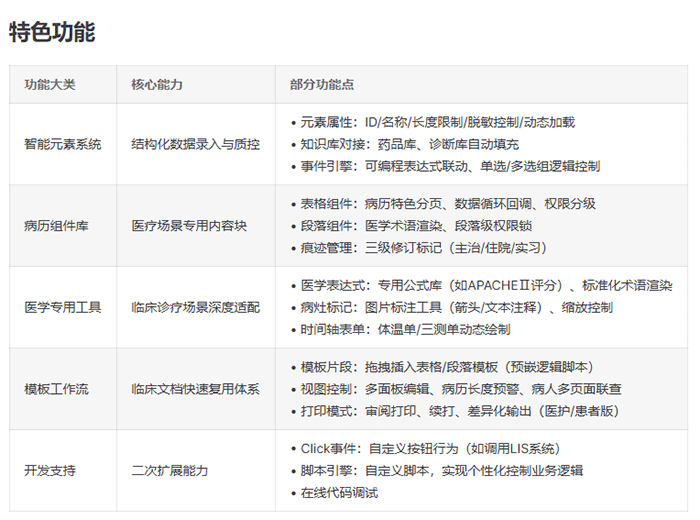Click the 核心能力 column header
Image resolution: width=700 pixels, height=520 pixels.
pyautogui.click(x=156, y=85)
